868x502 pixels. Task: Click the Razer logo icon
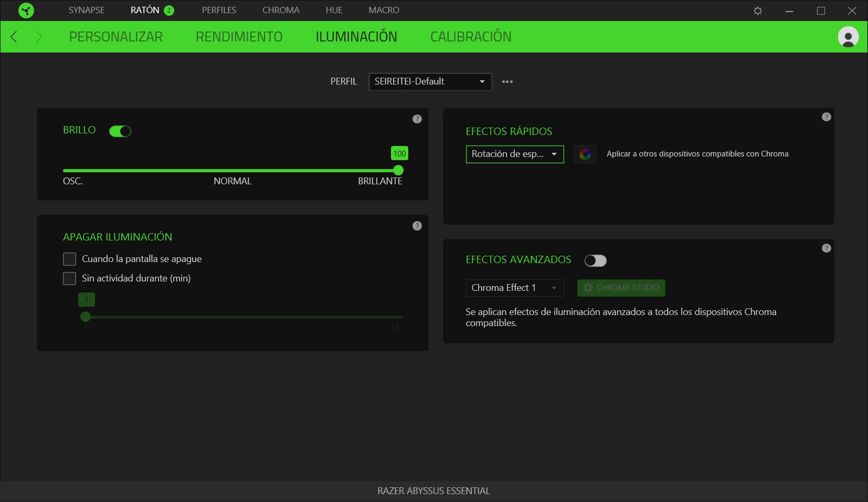(26, 11)
